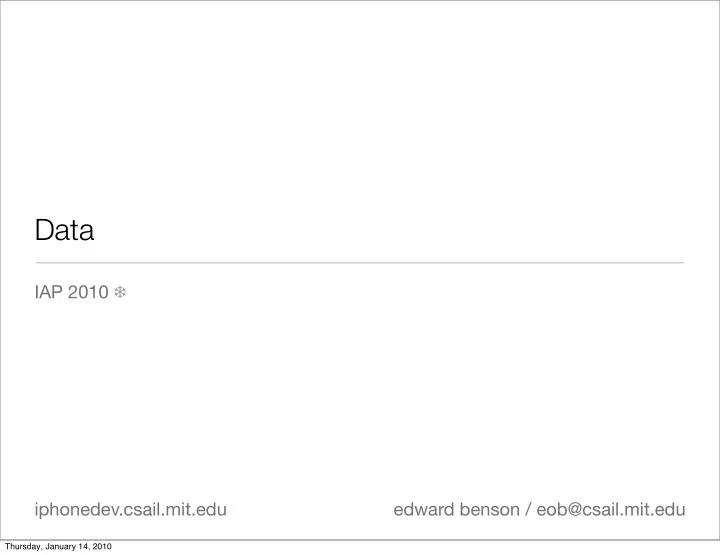Click the word benson in footer
The width and height of the screenshot is (720, 555).
pyautogui.click(x=489, y=510)
